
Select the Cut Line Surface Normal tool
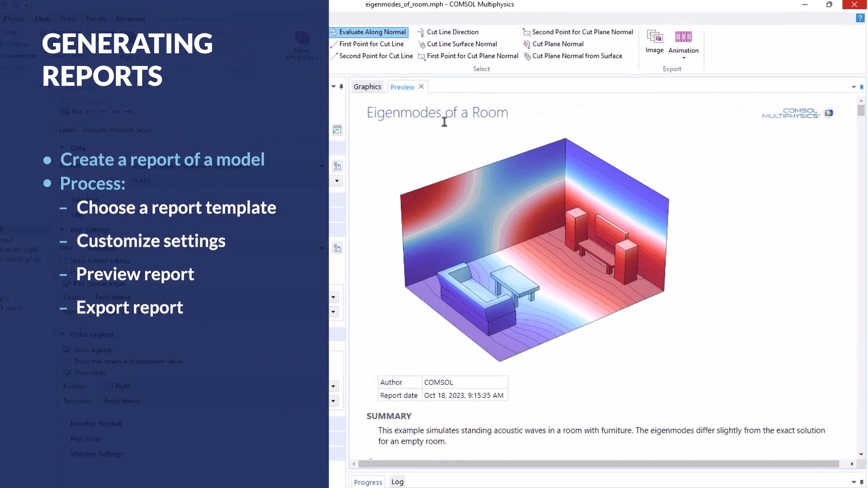pos(462,44)
